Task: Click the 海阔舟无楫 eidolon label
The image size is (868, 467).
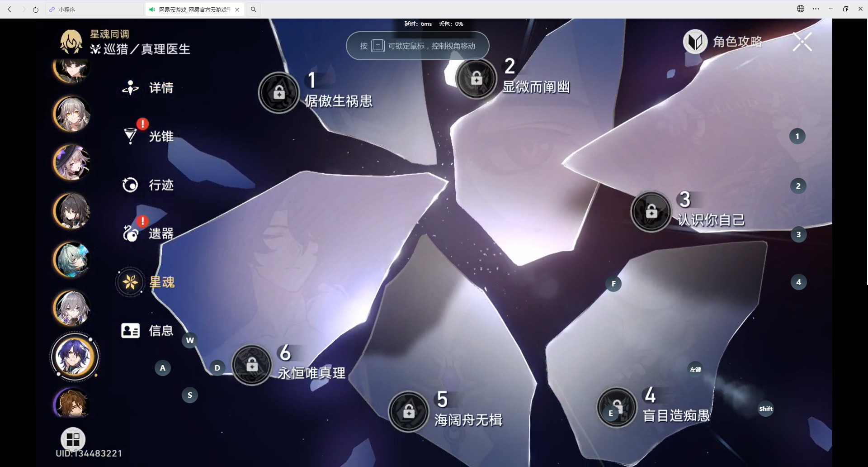Action: click(468, 420)
